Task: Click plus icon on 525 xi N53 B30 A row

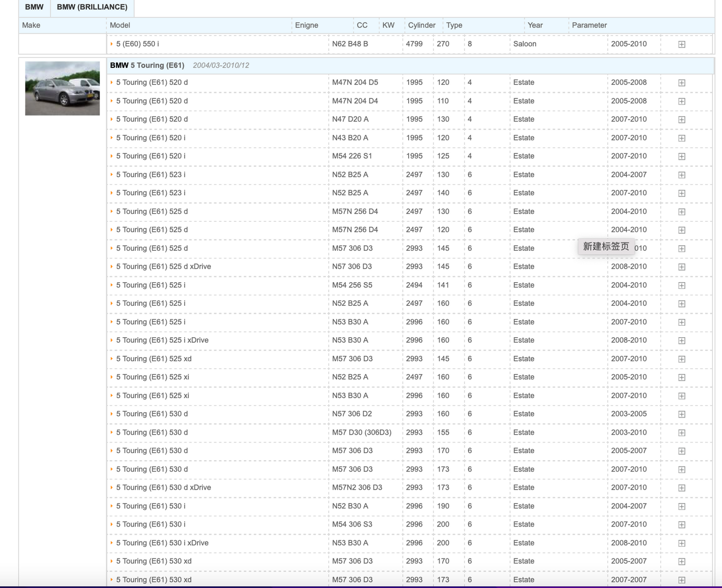Action: [682, 396]
